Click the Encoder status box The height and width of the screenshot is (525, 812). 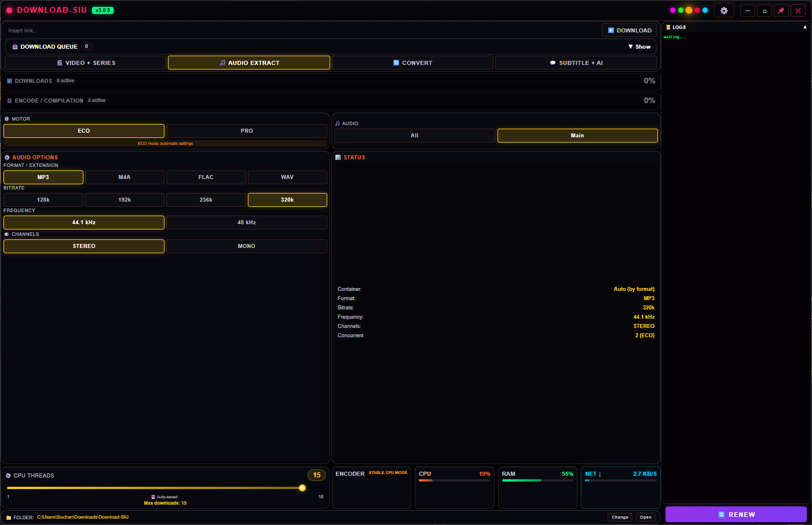pos(371,487)
